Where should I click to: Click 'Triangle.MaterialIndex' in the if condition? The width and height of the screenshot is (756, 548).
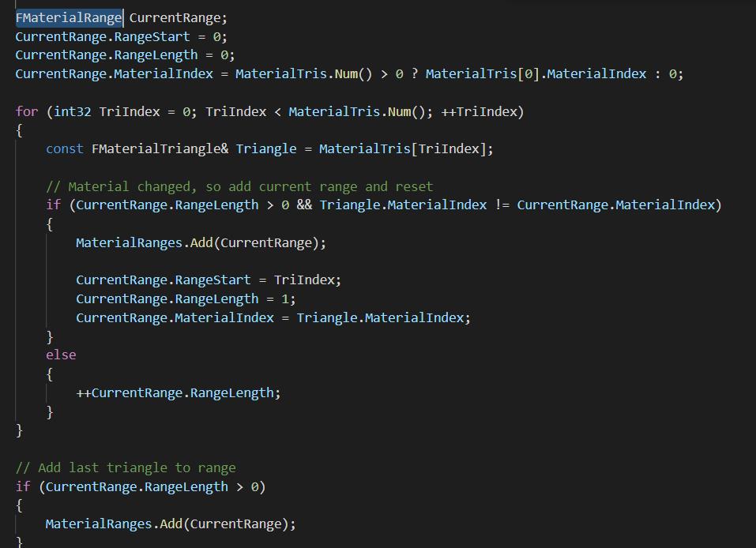[403, 205]
